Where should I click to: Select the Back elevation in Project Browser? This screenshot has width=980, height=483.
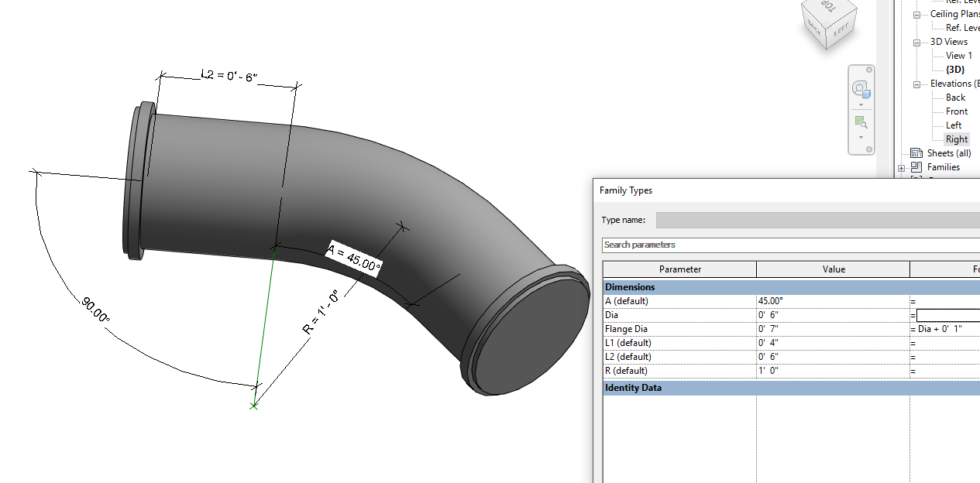(954, 97)
